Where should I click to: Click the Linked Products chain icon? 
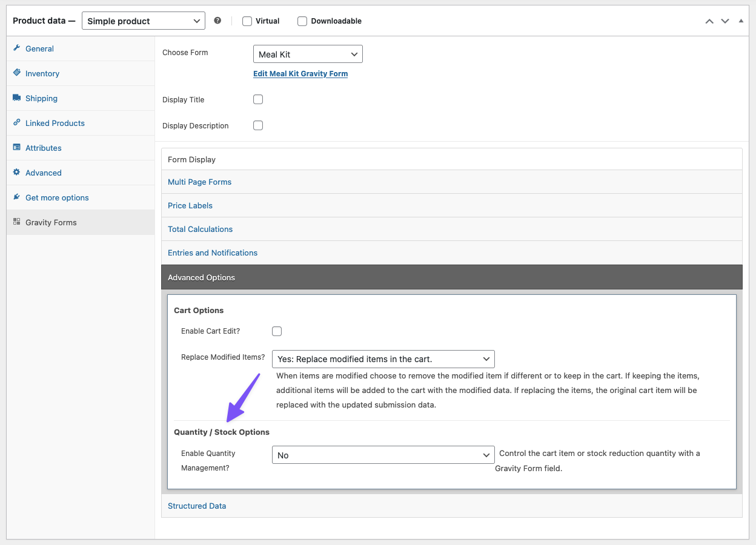17,123
